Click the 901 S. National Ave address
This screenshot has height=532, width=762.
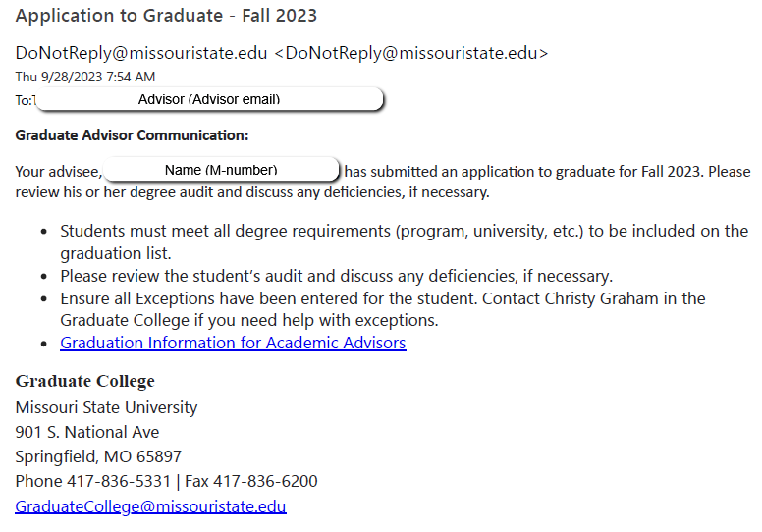(87, 432)
